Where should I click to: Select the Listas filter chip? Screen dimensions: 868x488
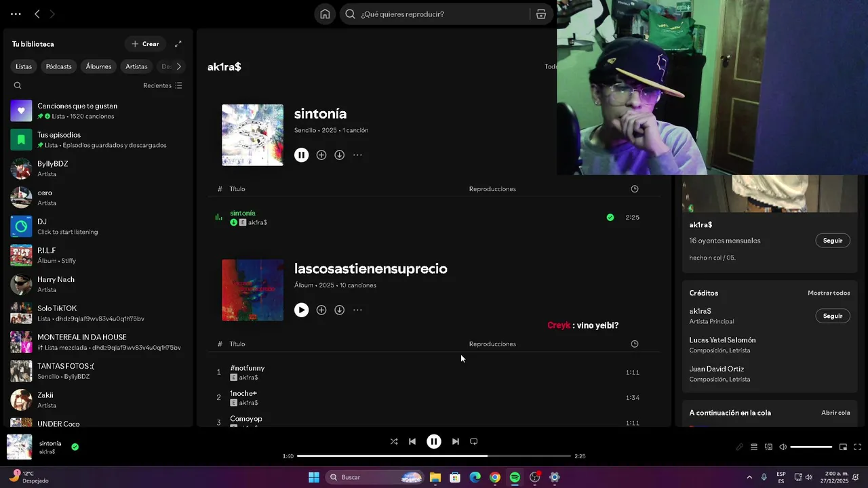click(24, 66)
